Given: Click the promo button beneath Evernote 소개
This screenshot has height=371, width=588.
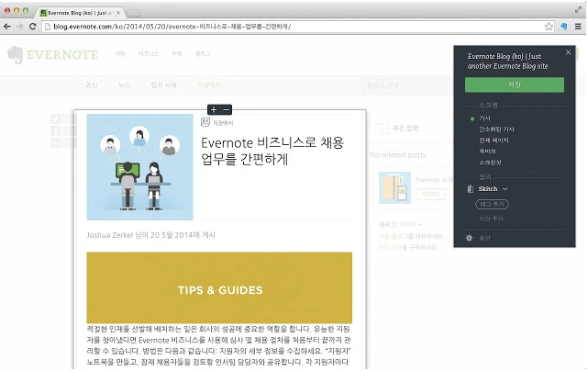Looking at the screenshot, I should click(x=430, y=194).
